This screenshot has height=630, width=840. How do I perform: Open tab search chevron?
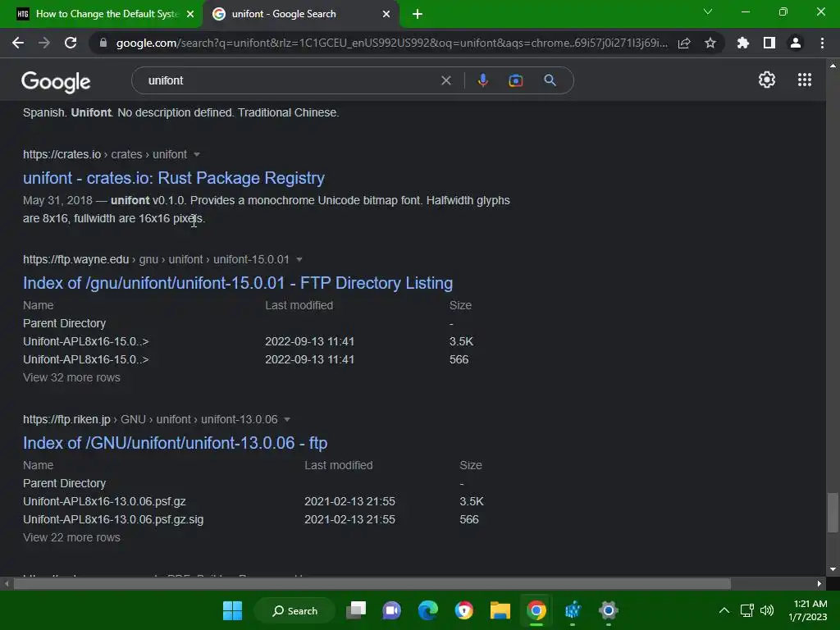[x=708, y=11]
